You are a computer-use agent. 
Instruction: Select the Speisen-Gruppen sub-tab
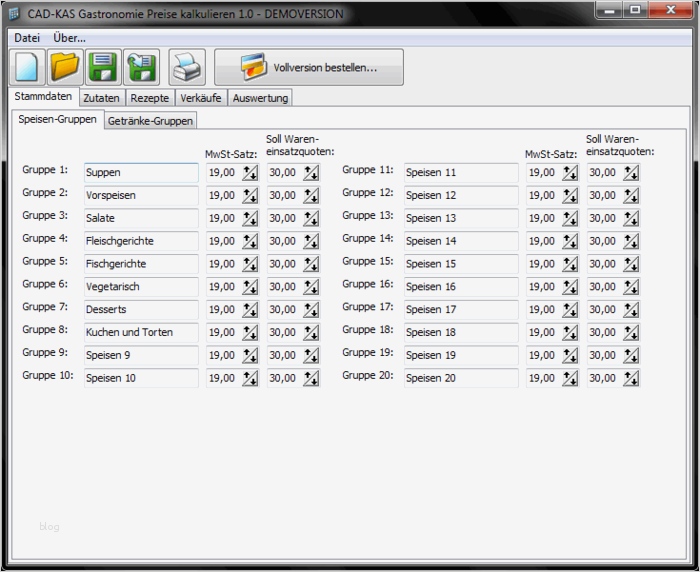pyautogui.click(x=57, y=119)
